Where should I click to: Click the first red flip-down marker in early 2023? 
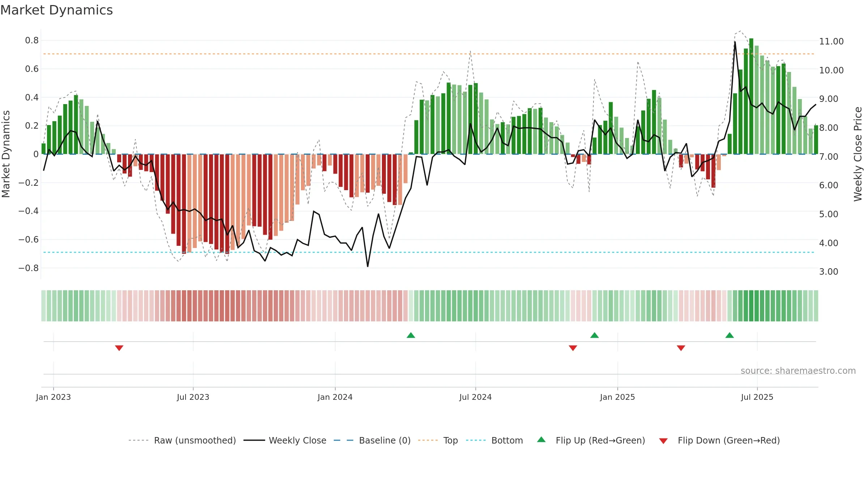pos(119,348)
